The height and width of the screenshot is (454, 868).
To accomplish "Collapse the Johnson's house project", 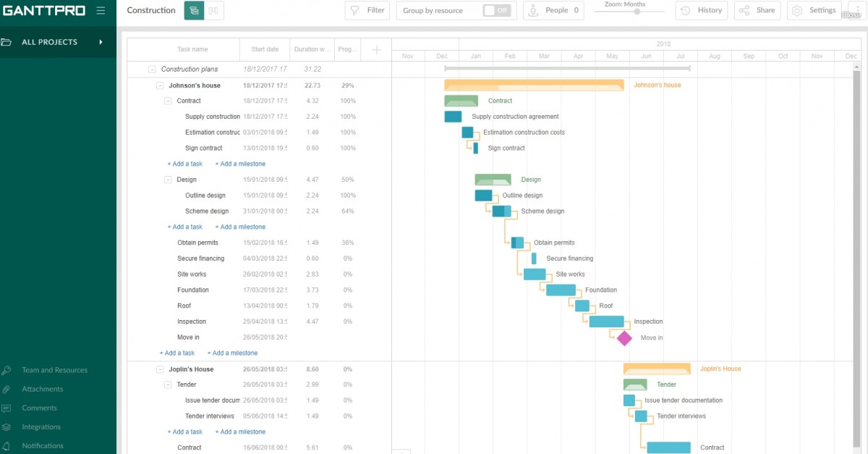I will pos(160,85).
